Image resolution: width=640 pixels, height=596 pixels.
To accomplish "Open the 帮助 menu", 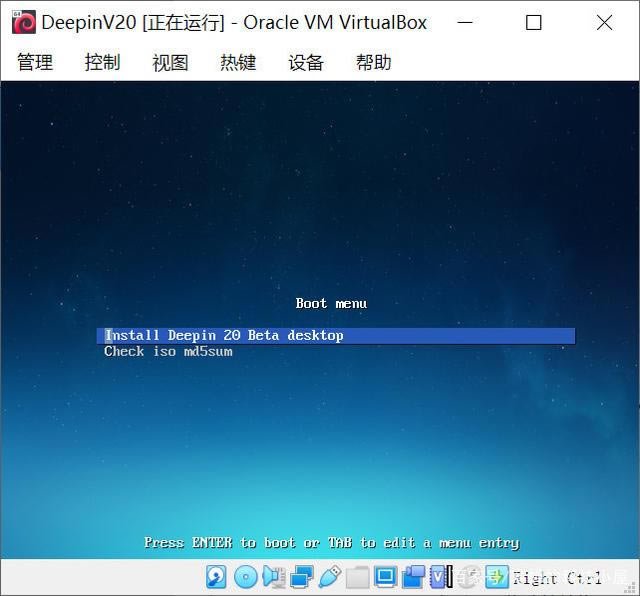I will 373,62.
